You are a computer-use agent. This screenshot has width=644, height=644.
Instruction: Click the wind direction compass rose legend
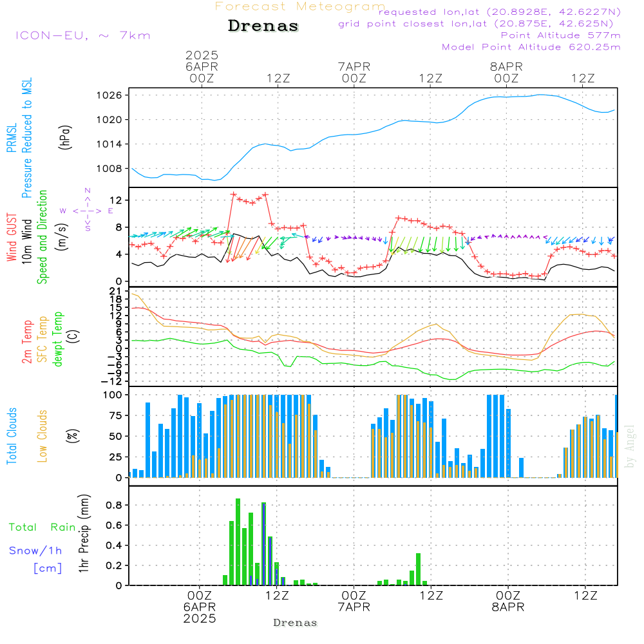[x=87, y=209]
